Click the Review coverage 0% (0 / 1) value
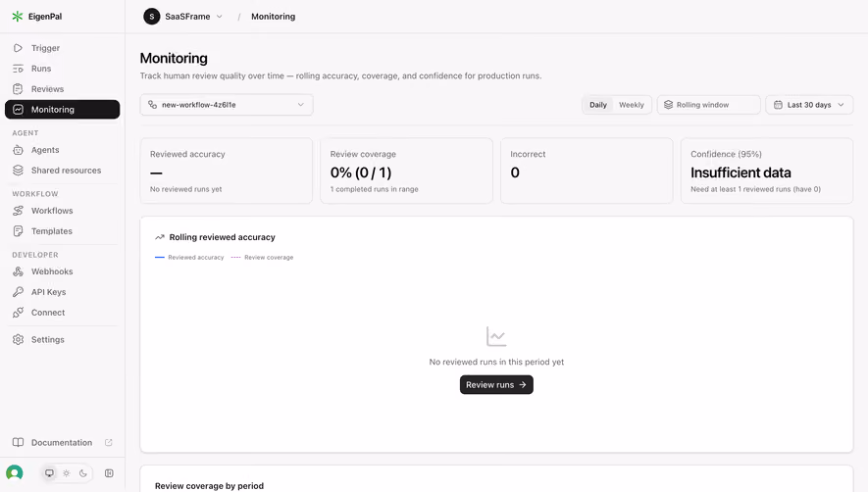This screenshot has height=492, width=868. tap(361, 172)
